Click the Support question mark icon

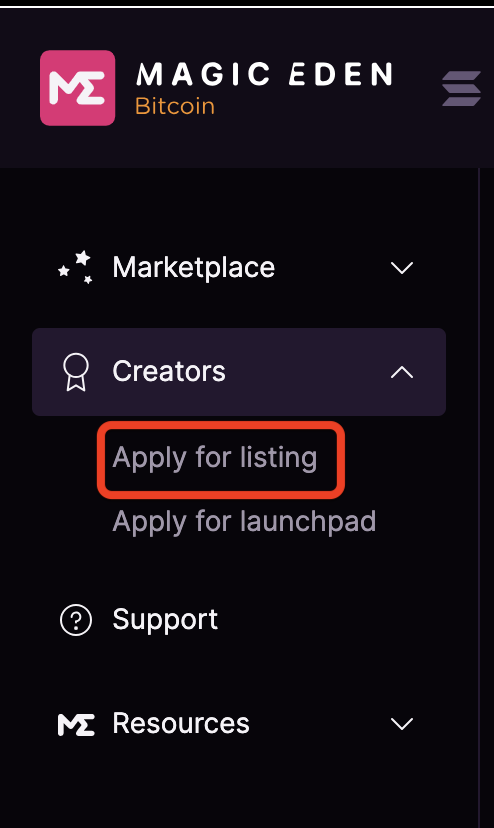tap(76, 619)
